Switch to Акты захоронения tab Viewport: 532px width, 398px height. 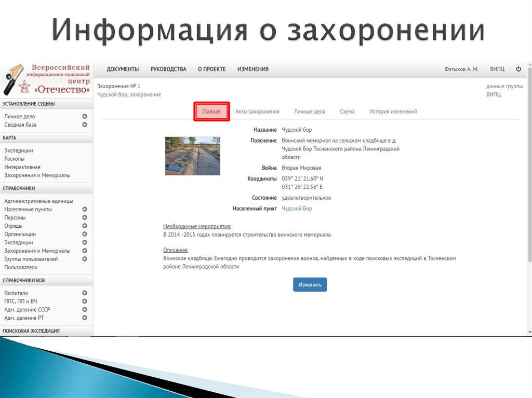pos(257,112)
